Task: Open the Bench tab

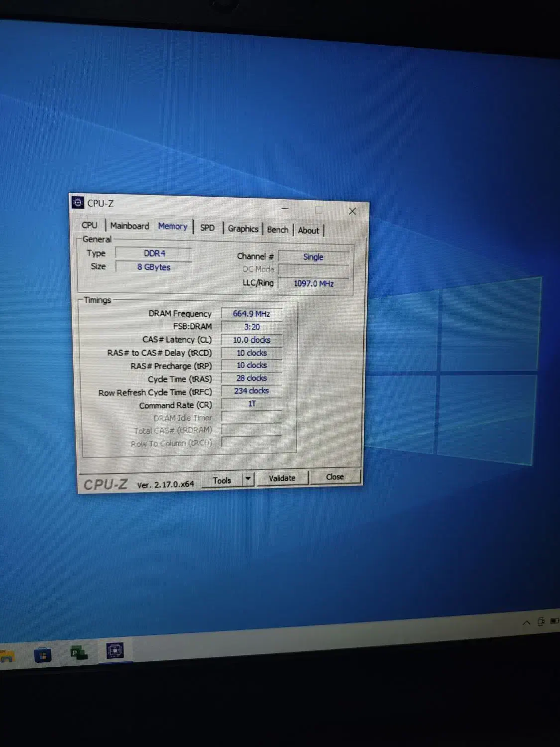Action: click(277, 230)
